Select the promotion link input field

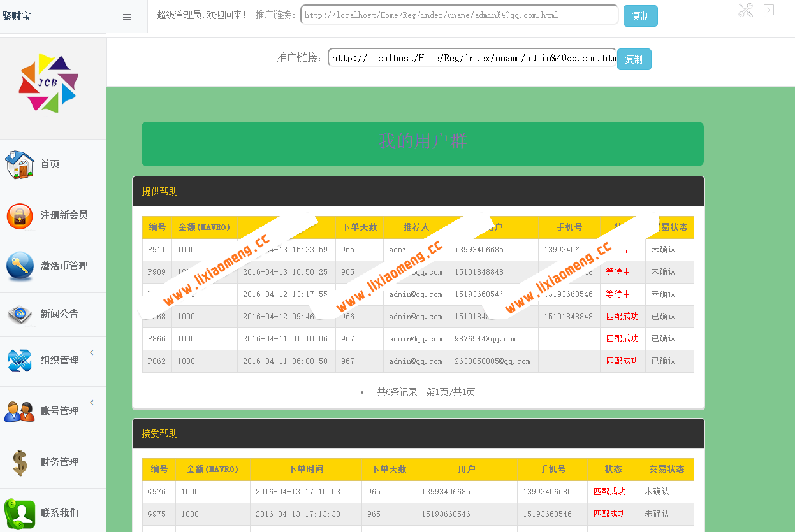click(x=459, y=14)
